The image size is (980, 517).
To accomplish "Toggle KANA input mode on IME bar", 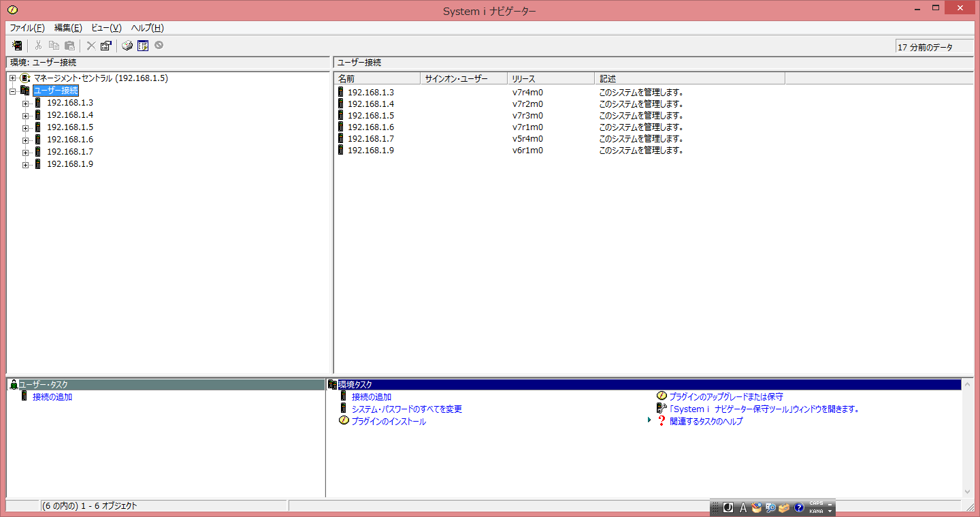I will [x=816, y=511].
